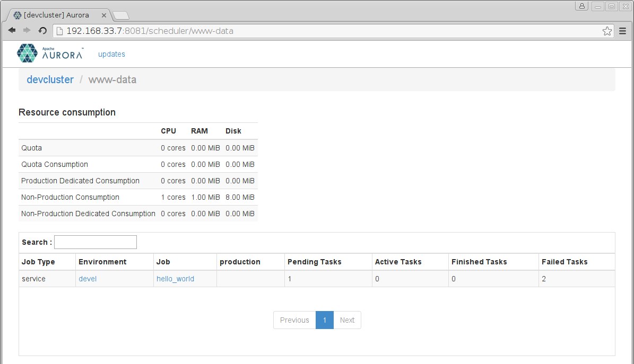Image resolution: width=634 pixels, height=364 pixels.
Task: Go to devcluster breadcrumb
Action: pyautogui.click(x=50, y=79)
